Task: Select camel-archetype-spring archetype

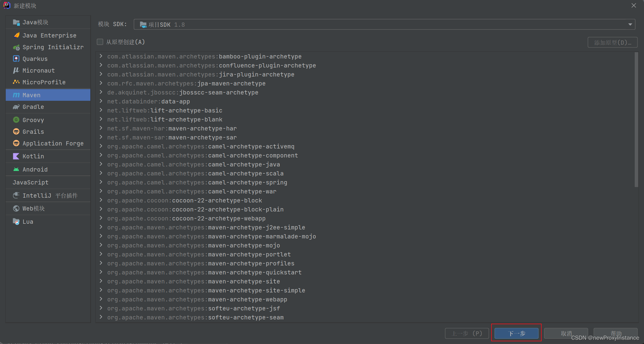Action: pos(197,182)
